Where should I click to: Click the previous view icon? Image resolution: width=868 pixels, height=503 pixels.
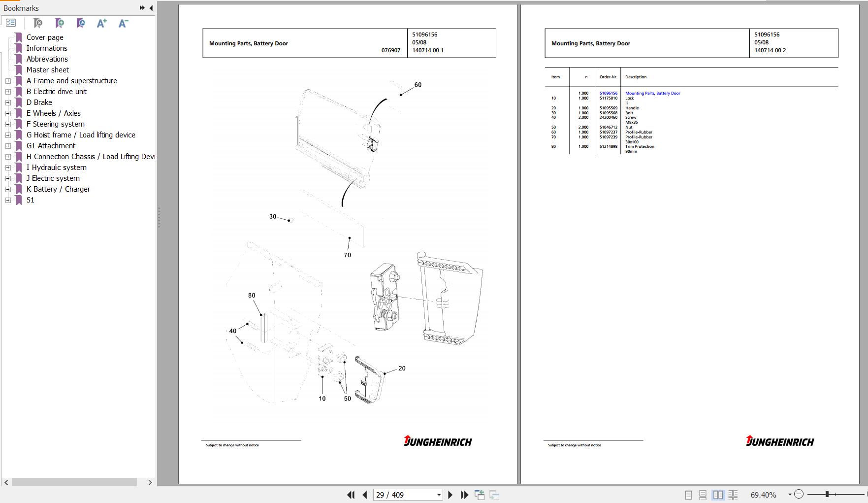tap(480, 495)
